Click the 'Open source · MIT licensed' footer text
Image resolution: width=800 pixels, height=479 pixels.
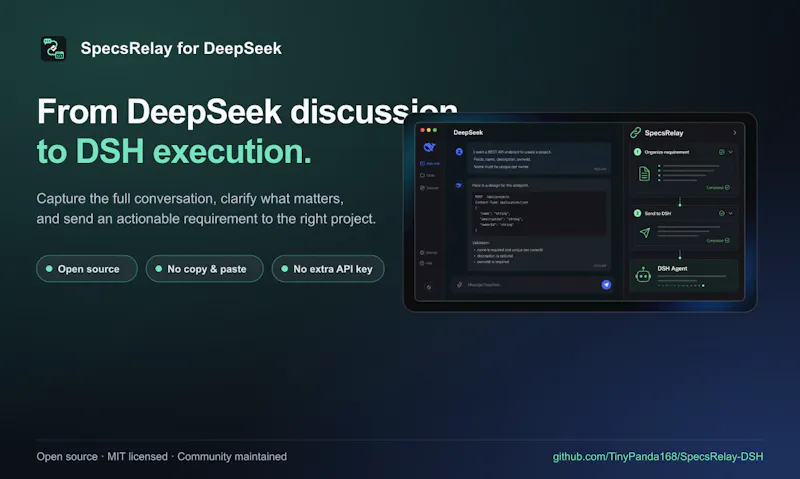[x=102, y=457]
